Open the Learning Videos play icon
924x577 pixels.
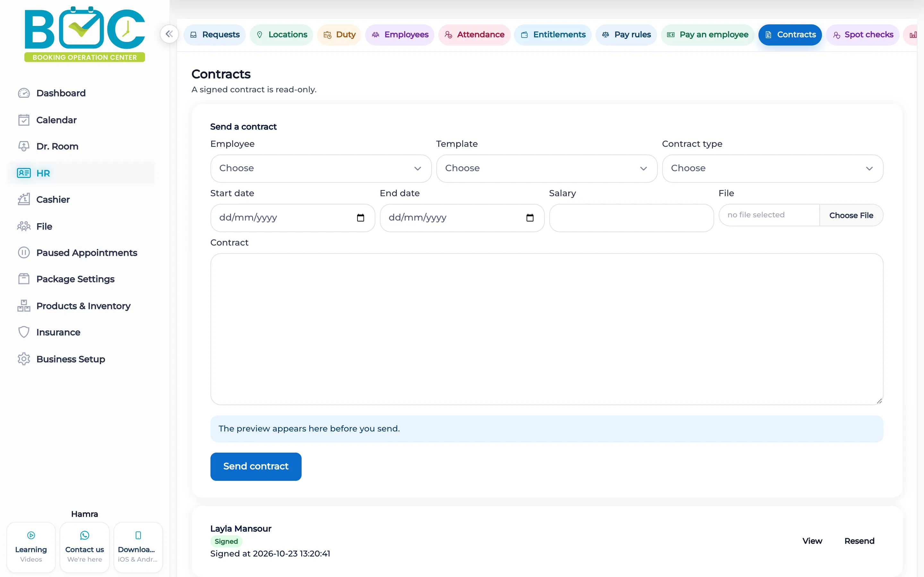tap(31, 535)
